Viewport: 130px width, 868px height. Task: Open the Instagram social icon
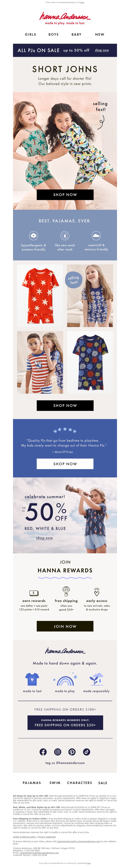click(58, 752)
